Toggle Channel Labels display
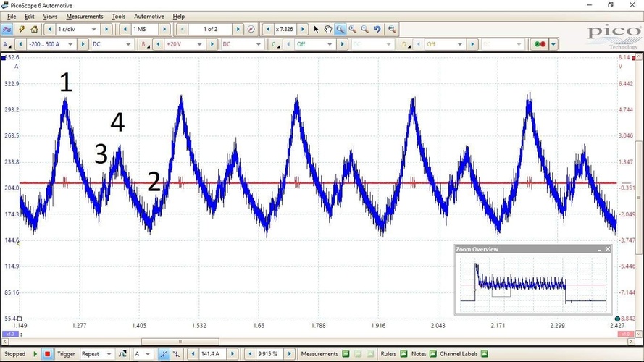The image size is (644, 362). point(484,354)
